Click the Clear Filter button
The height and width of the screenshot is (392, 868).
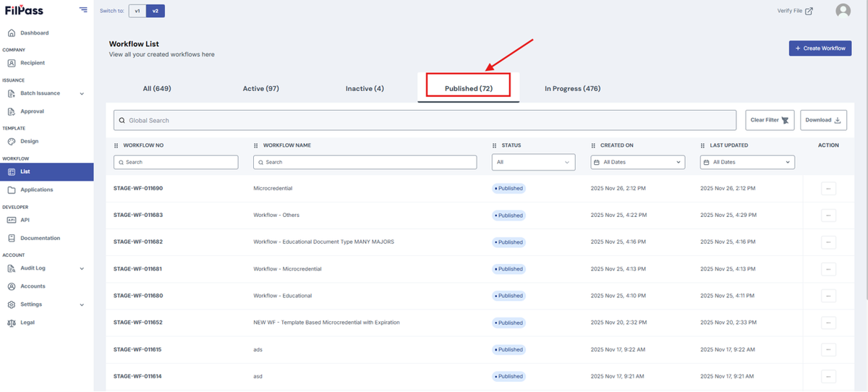tap(770, 120)
